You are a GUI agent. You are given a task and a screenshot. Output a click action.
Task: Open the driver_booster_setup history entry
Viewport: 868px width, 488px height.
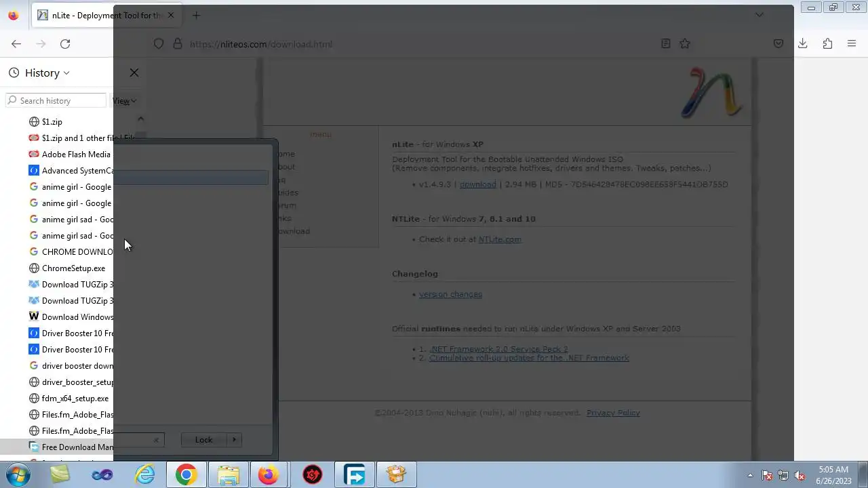71,382
